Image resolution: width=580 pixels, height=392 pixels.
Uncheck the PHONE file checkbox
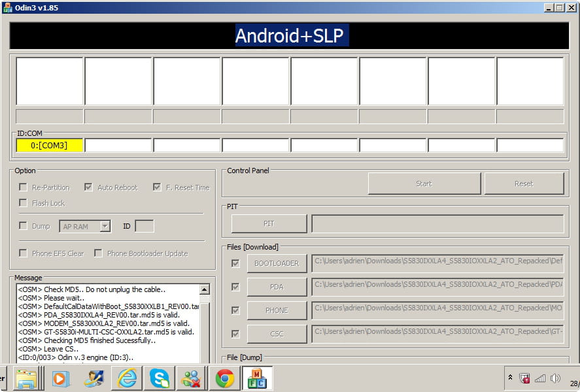235,310
